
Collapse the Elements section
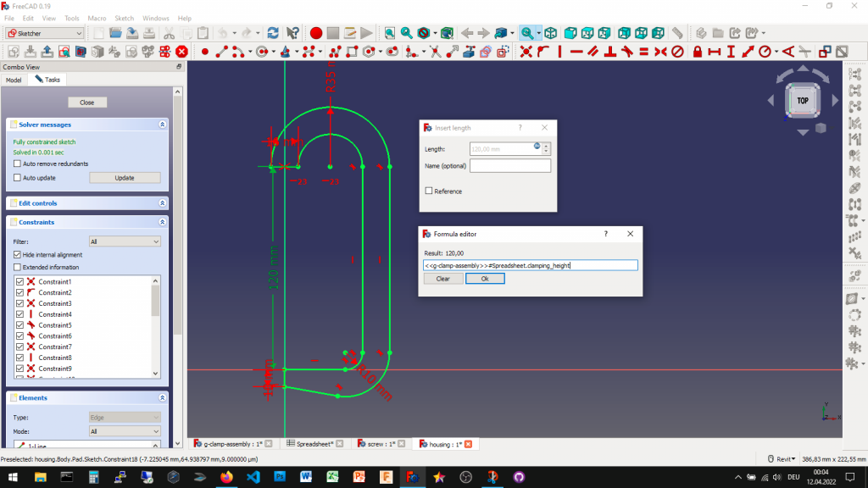click(162, 398)
